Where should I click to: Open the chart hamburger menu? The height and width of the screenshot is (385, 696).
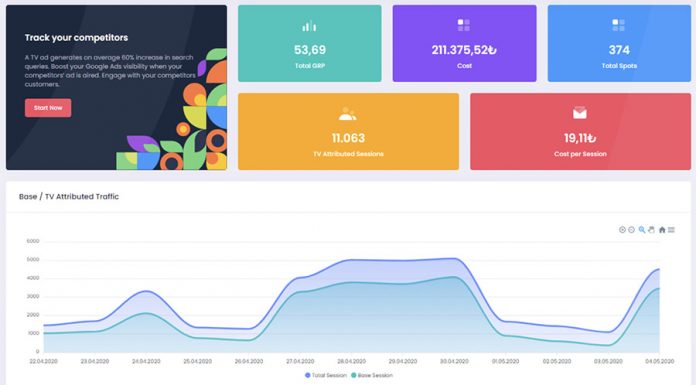pos(671,230)
